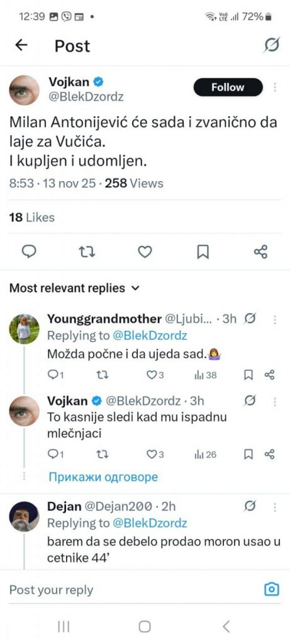This screenshot has height=644, width=290.
Task: Bookmark the main Vojkan post
Action: tap(203, 252)
